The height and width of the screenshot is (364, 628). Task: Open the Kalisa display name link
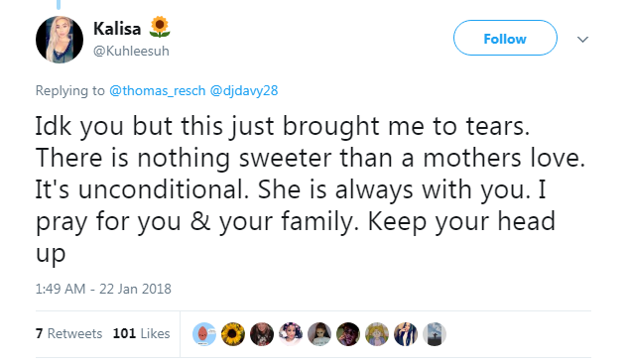coord(117,29)
